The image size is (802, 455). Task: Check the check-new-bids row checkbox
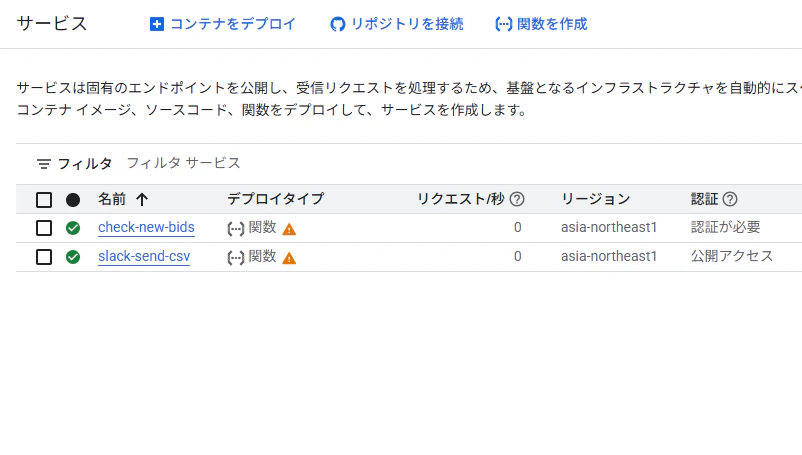[x=44, y=228]
